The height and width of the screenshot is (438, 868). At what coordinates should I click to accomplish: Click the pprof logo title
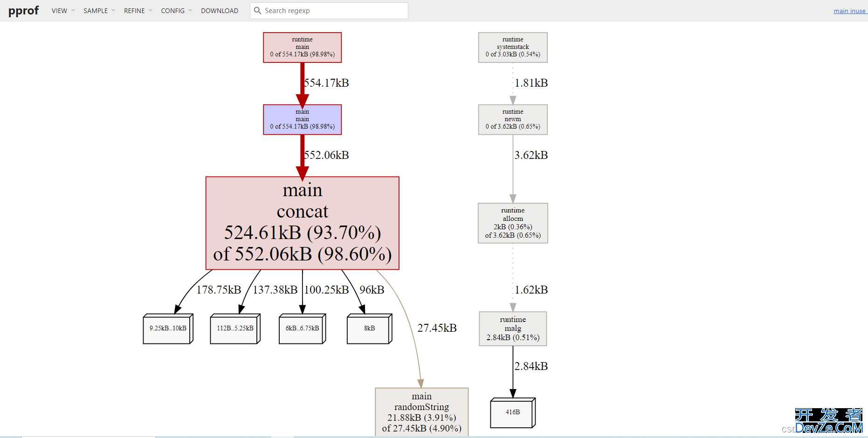coord(23,11)
